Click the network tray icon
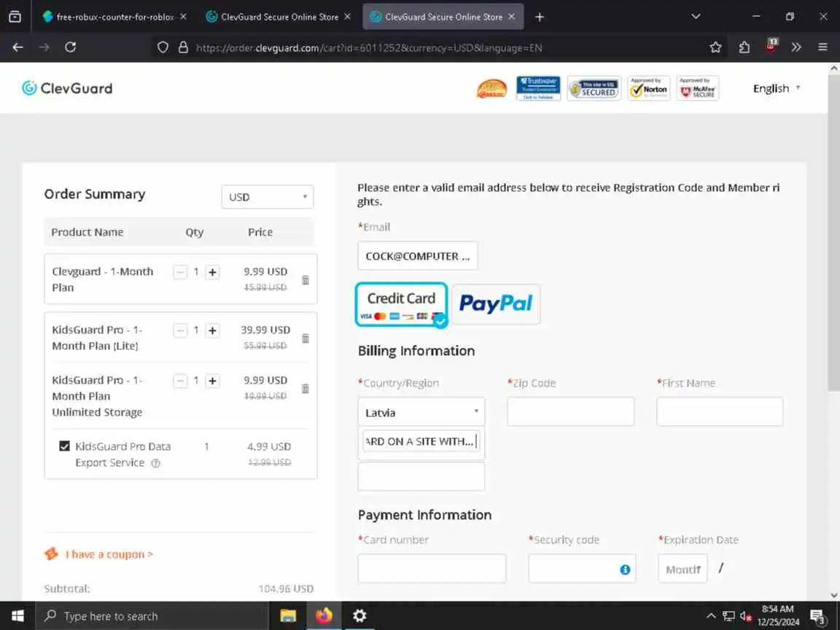Screen dimensions: 840x630 pyautogui.click(x=728, y=616)
